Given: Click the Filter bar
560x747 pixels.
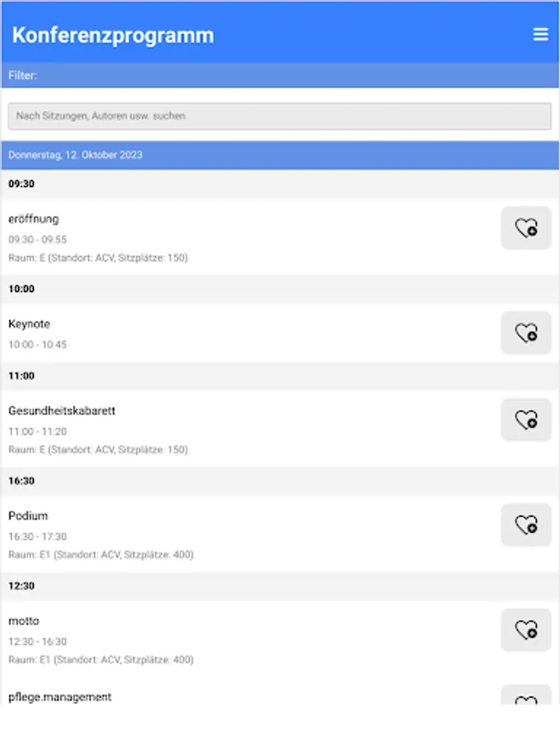Looking at the screenshot, I should (x=280, y=76).
